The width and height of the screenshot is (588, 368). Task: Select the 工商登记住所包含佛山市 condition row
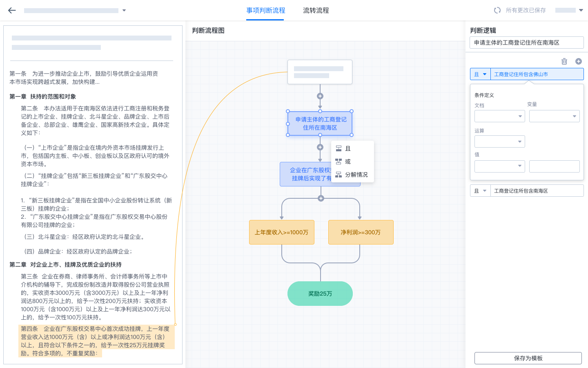[x=537, y=74]
